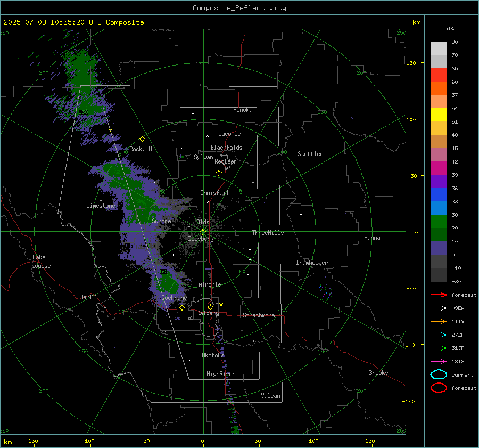This screenshot has width=479, height=448.
Task: Click the green 31JP arrow in the legend
Action: pos(439,348)
